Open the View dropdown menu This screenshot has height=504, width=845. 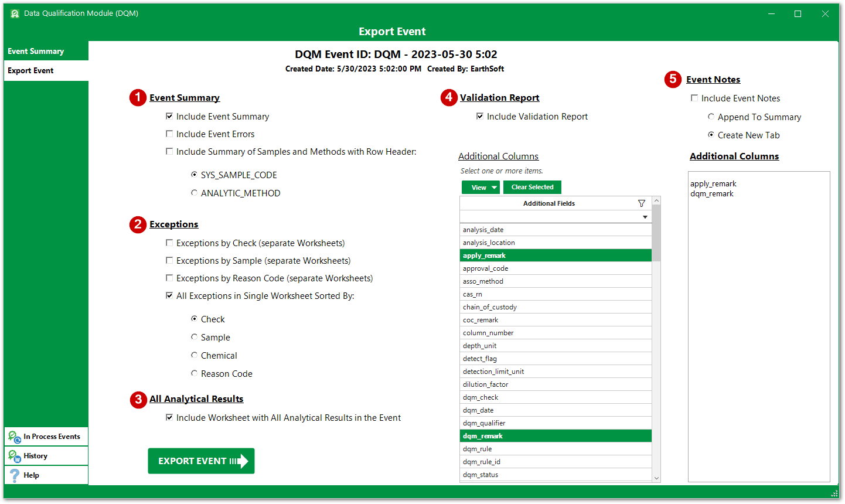pos(481,187)
